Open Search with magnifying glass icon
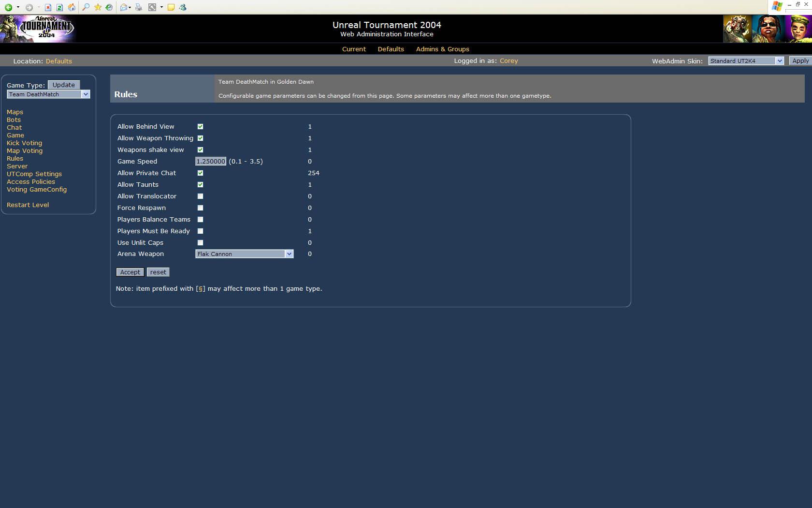The image size is (812, 508). pyautogui.click(x=86, y=7)
